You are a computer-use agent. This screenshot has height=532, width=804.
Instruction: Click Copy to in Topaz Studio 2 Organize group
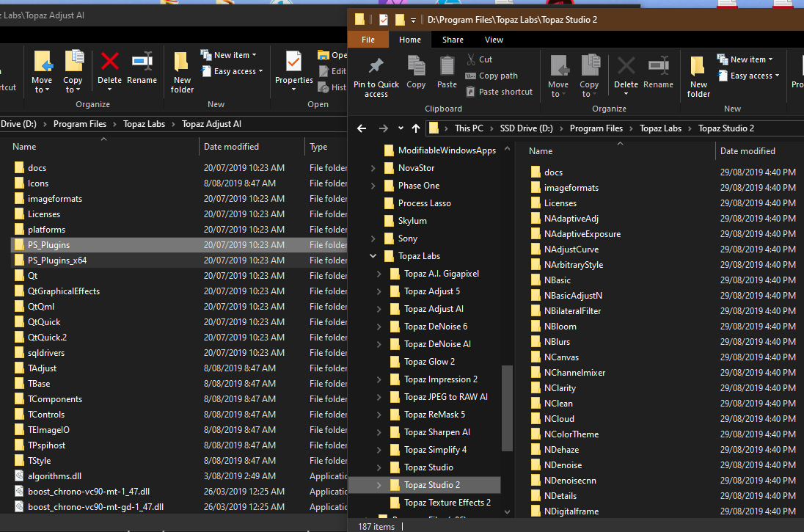coord(589,76)
